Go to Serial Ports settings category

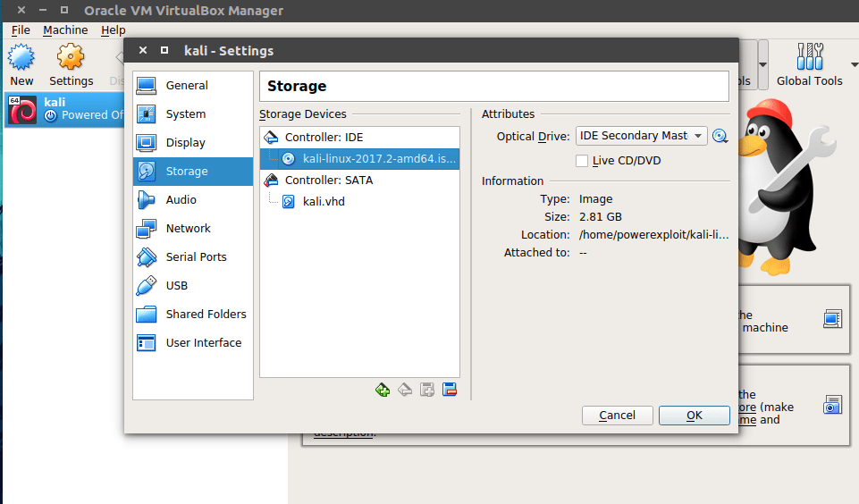coord(193,257)
